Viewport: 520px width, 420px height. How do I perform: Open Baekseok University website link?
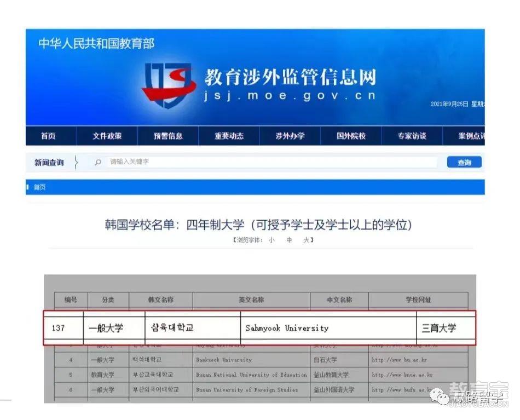point(399,360)
